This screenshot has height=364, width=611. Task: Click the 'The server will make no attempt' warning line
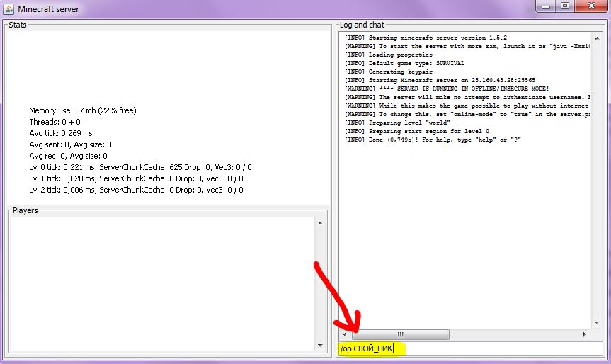[467, 98]
